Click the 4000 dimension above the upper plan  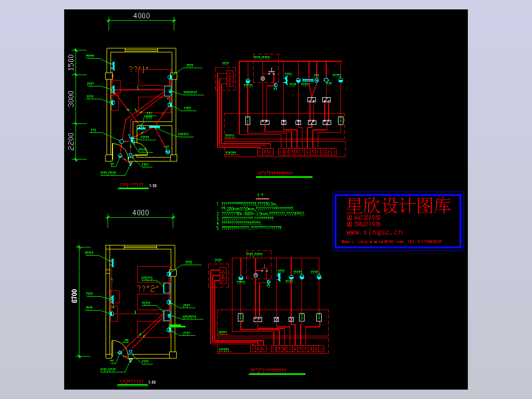point(142,16)
